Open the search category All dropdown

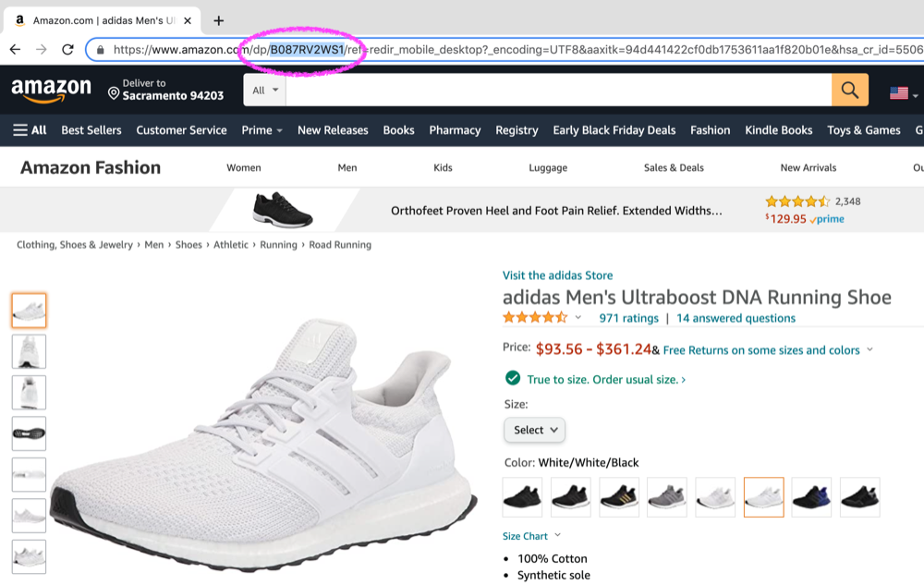pos(264,91)
